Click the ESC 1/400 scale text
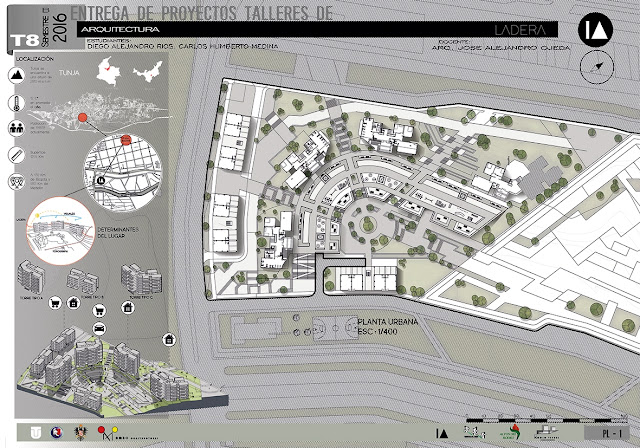This screenshot has height=448, width=640. pos(377,332)
